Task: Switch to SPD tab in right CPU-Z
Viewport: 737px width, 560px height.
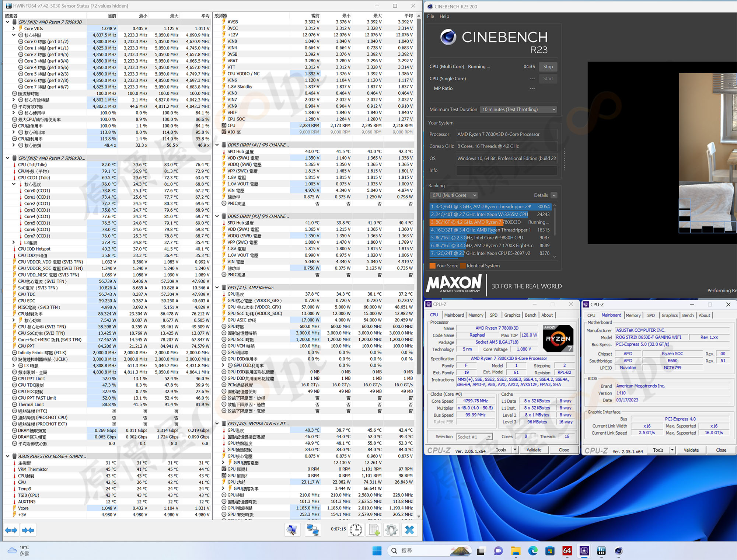Action: click(x=651, y=316)
